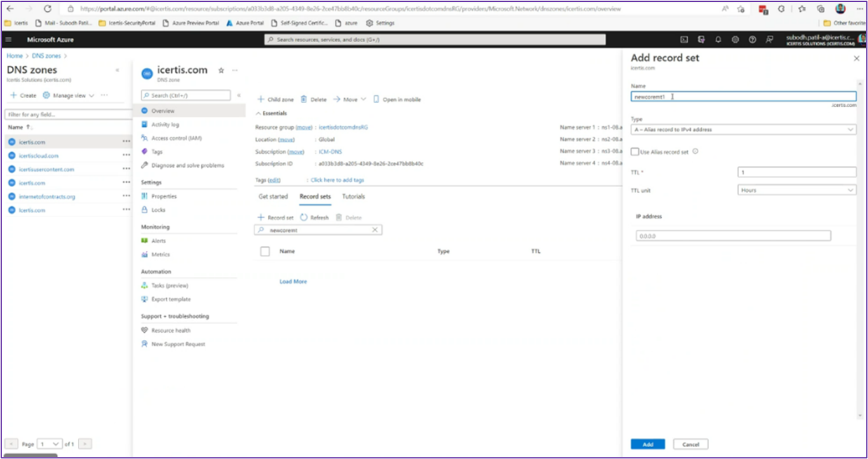This screenshot has height=459, width=868.
Task: Click the Refresh icon in Record sets toolbar
Action: point(304,218)
